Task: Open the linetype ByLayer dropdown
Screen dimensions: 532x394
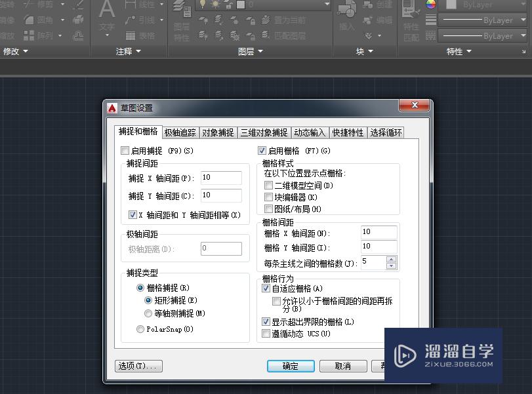Action: (523, 35)
